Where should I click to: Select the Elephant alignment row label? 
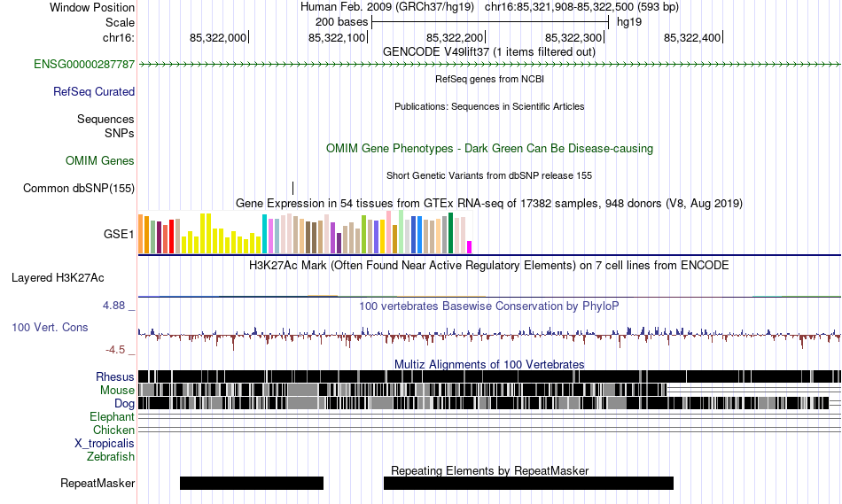pyautogui.click(x=112, y=416)
